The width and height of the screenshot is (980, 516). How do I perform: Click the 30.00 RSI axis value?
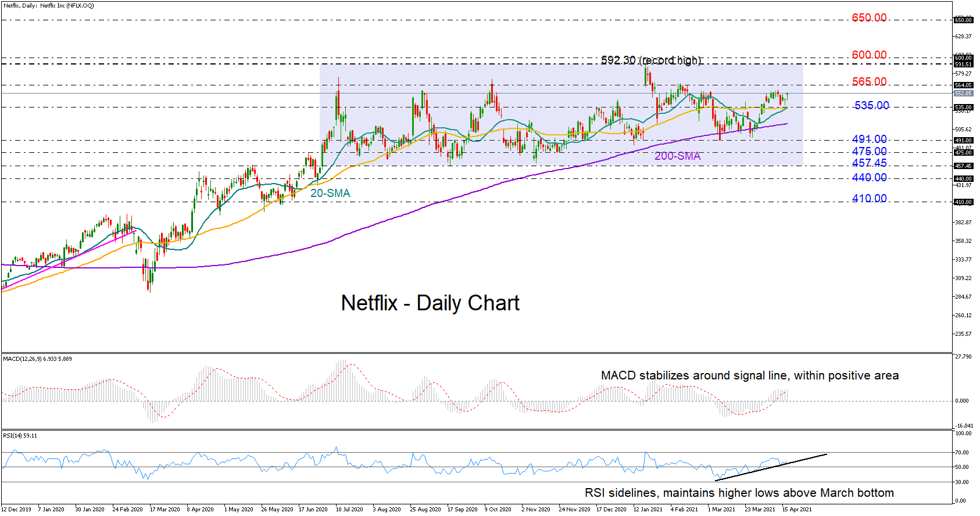(x=962, y=482)
